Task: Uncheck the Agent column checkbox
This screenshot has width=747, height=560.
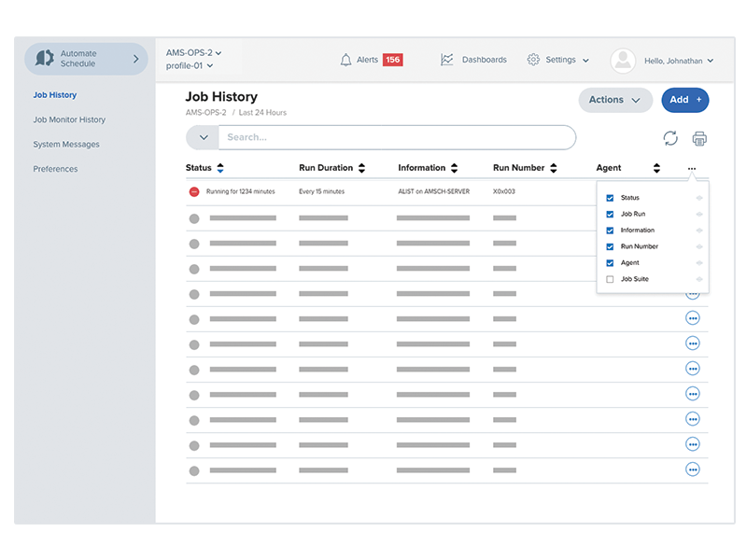Action: pos(611,263)
